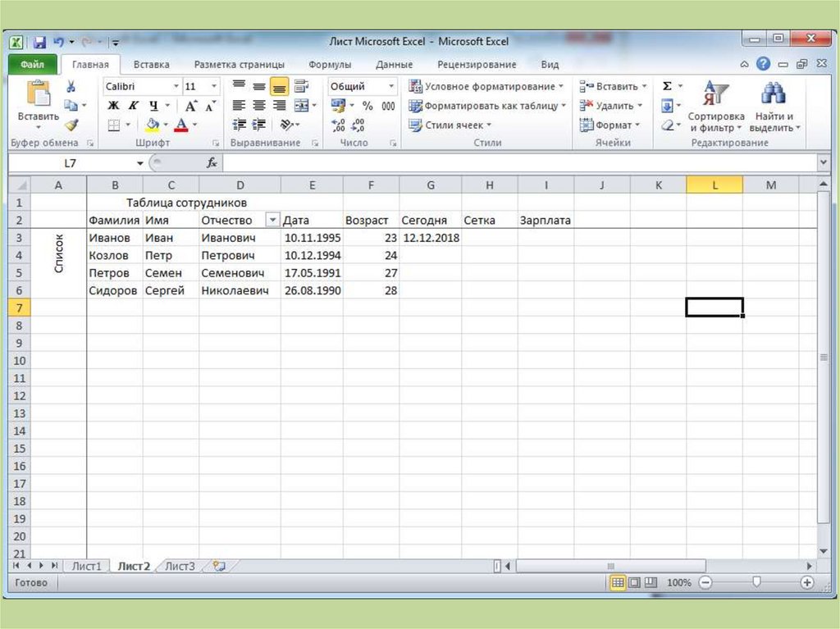Open Find and Select (Найти и выделить)
Screen dimensions: 840x629
pos(774,107)
